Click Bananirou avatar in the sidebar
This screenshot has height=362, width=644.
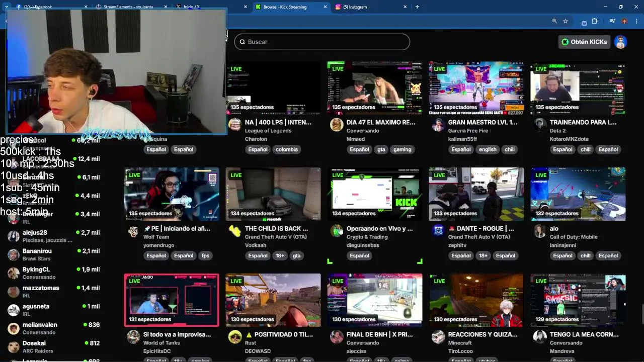14,254
